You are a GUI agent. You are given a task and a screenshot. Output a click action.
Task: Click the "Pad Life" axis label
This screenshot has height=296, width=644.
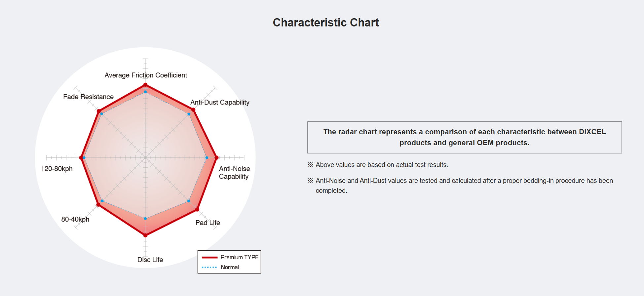208,223
